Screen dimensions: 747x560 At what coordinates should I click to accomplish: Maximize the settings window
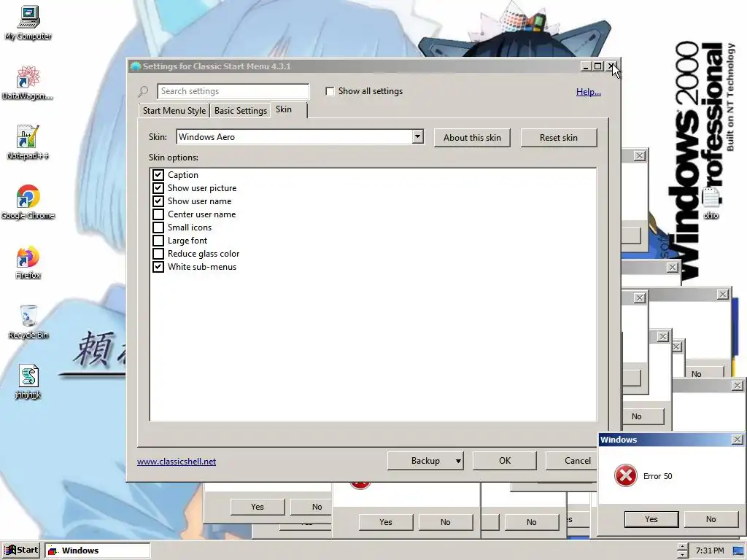598,66
